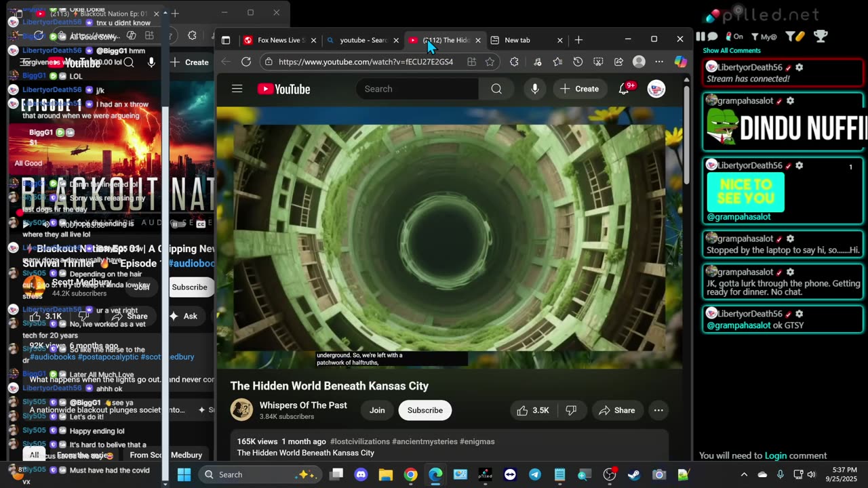Viewport: 868px width, 488px height.
Task: Open Steam from the taskbar
Action: coord(634,474)
